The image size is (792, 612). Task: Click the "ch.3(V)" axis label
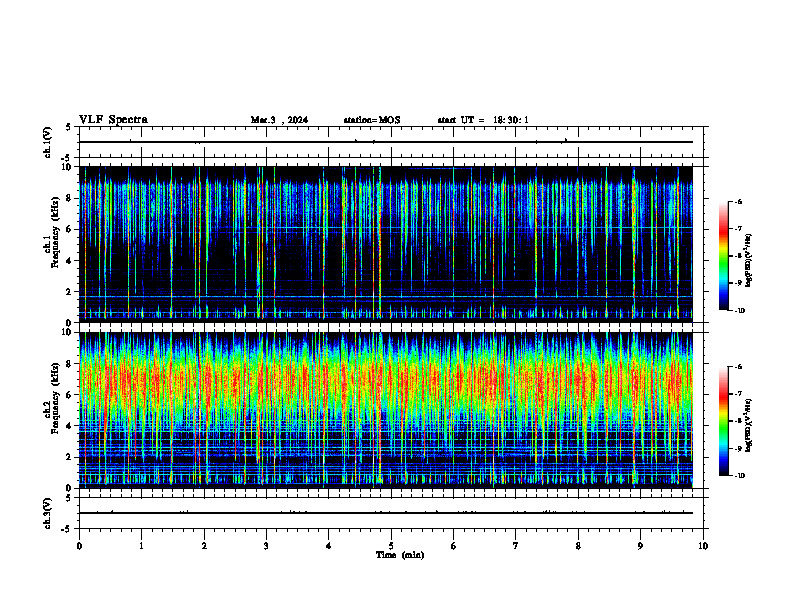[x=48, y=513]
